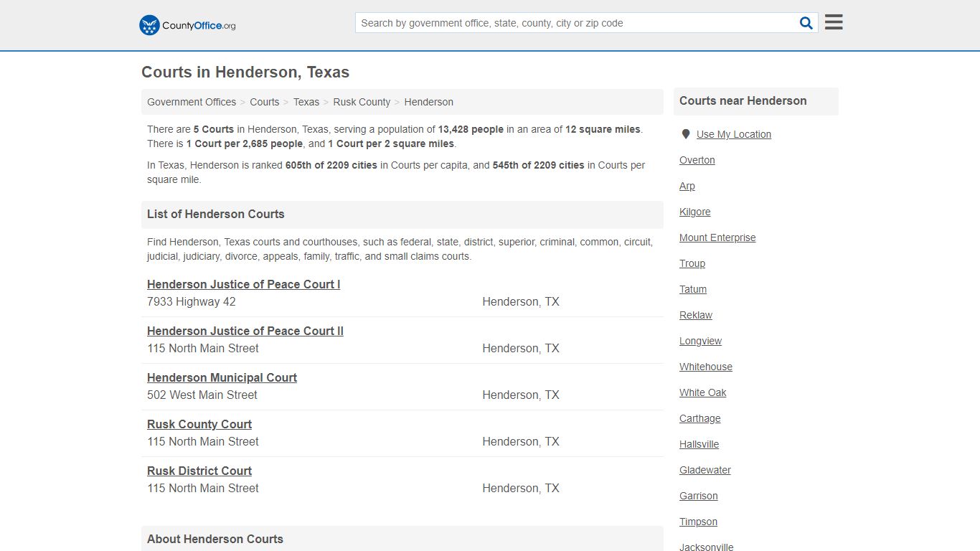Viewport: 980px width, 551px height.
Task: Open Henderson Justice of Peace Court I
Action: 243,284
